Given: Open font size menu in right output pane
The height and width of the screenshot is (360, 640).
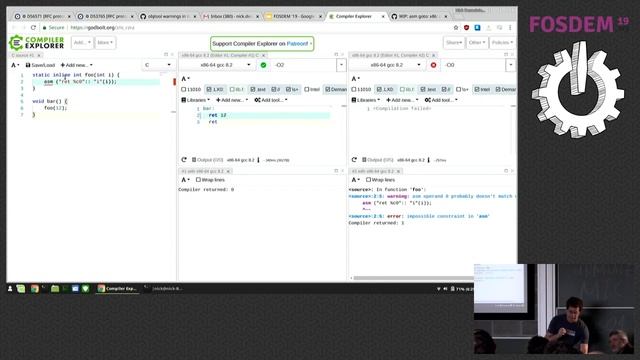Looking at the screenshot, I should point(356,180).
